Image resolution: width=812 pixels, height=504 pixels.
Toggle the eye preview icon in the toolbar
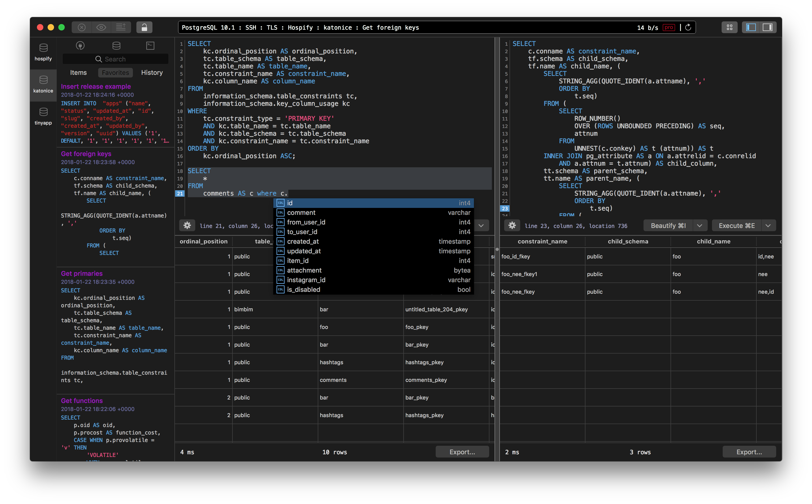[101, 27]
